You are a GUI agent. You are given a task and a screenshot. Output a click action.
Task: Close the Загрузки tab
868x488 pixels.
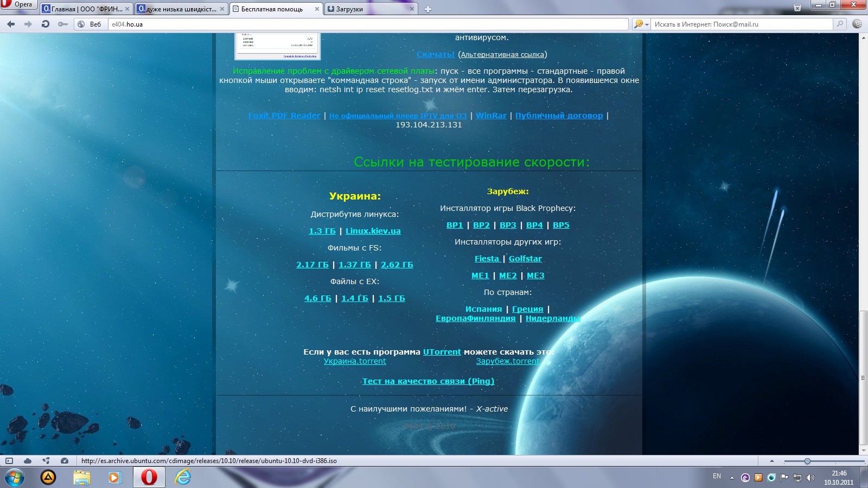pos(412,9)
